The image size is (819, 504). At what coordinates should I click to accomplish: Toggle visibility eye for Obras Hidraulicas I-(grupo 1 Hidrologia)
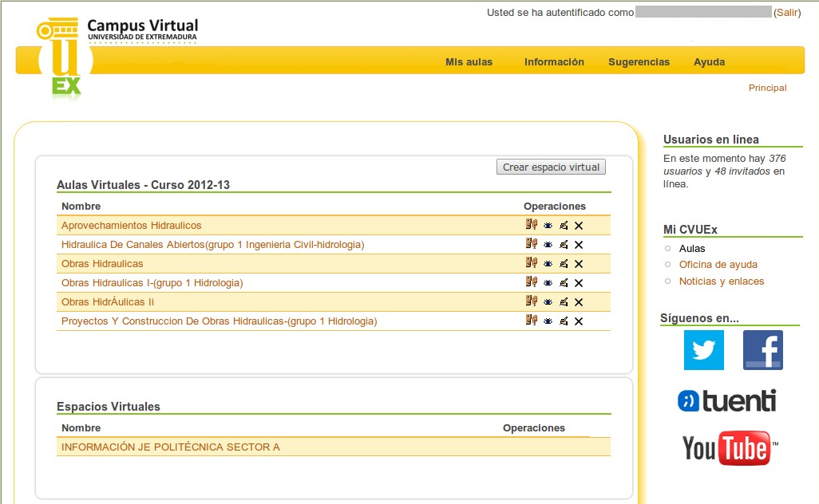coord(548,283)
